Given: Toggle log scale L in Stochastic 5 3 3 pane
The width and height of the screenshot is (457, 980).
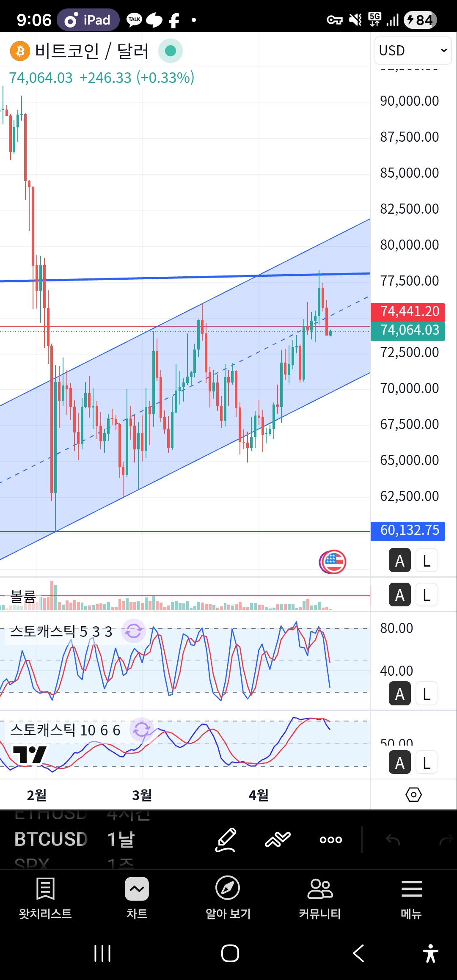Looking at the screenshot, I should (x=426, y=694).
